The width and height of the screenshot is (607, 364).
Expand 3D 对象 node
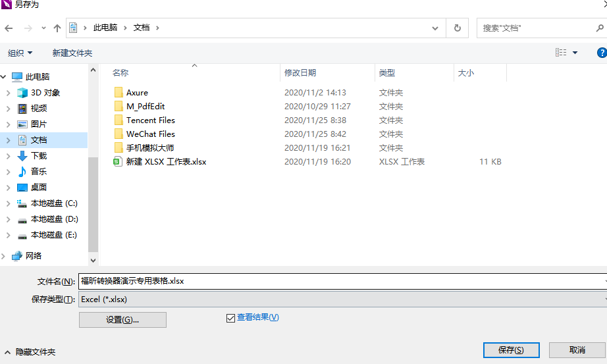coord(8,93)
